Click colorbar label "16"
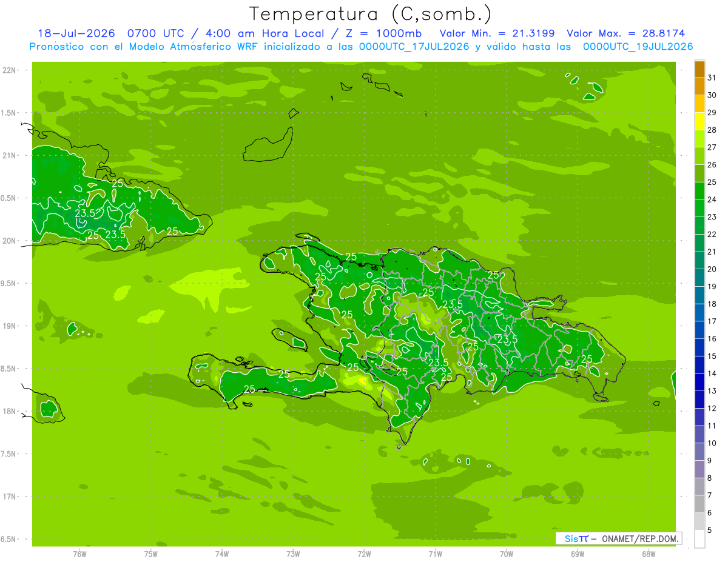The image size is (728, 562). (712, 339)
